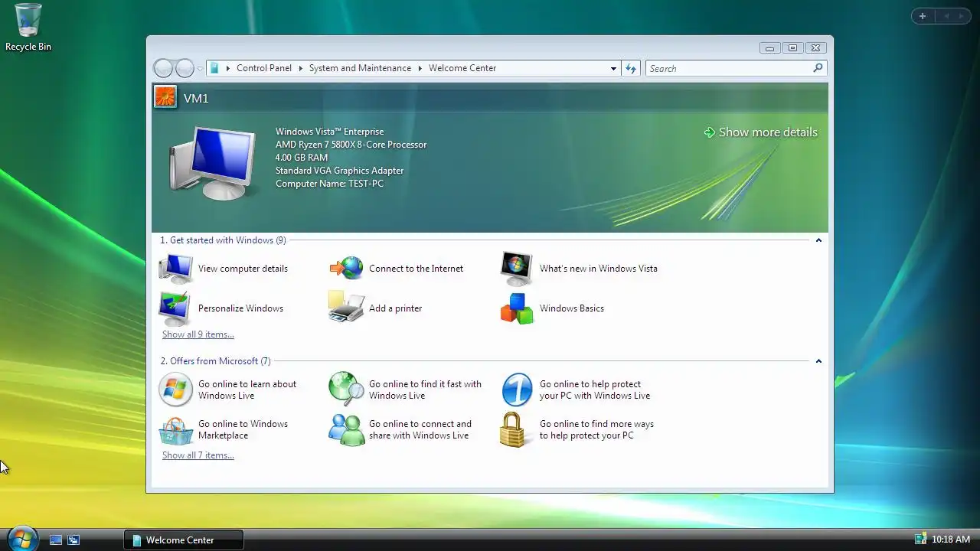Open the address bar history dropdown
Screen dimensions: 980x551
[613, 68]
